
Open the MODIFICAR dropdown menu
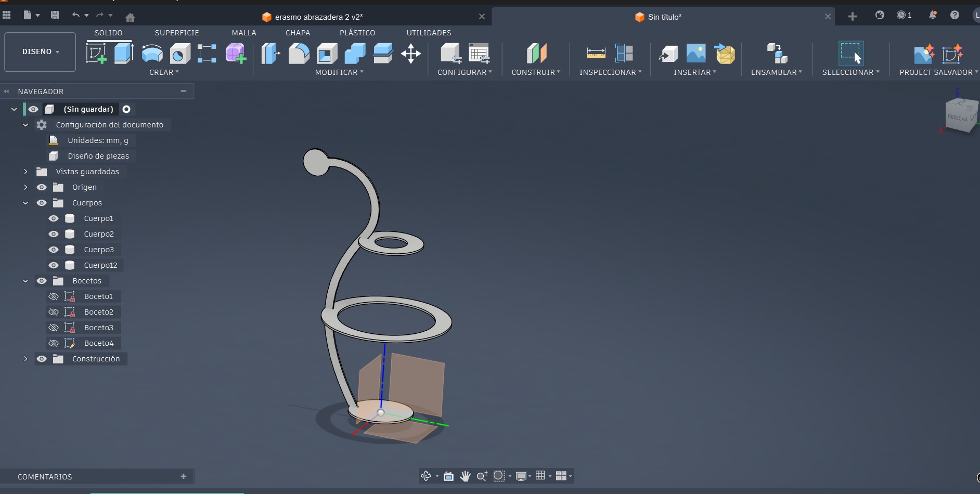(339, 72)
